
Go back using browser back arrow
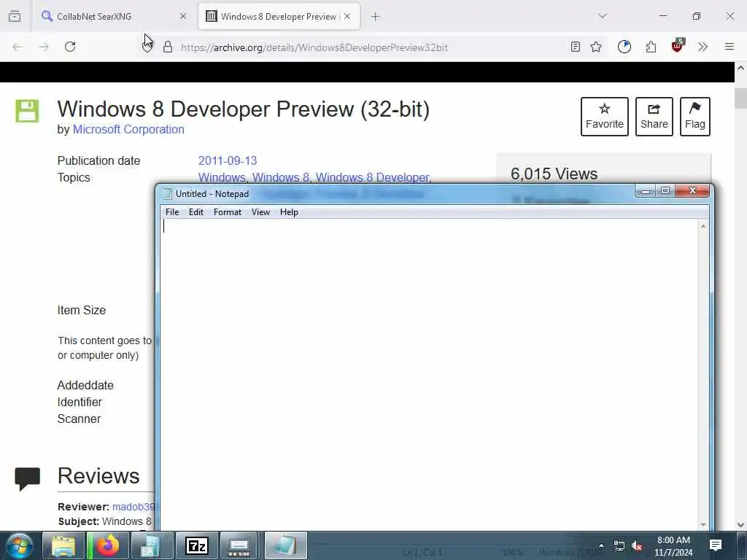point(18,47)
